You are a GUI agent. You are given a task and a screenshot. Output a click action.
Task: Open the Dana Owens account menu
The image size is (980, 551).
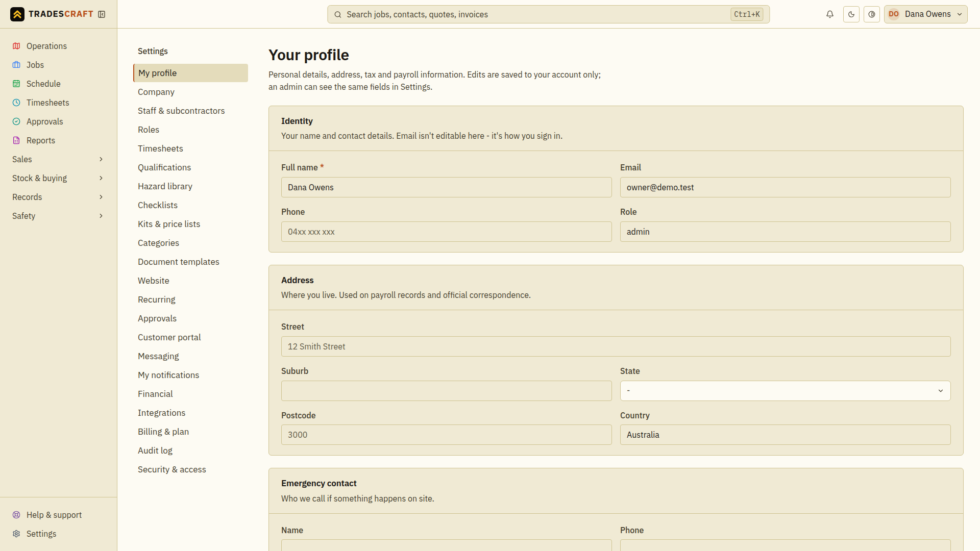click(x=926, y=14)
